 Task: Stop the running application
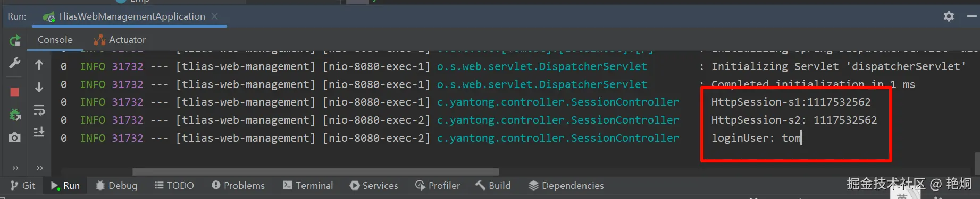tap(15, 92)
